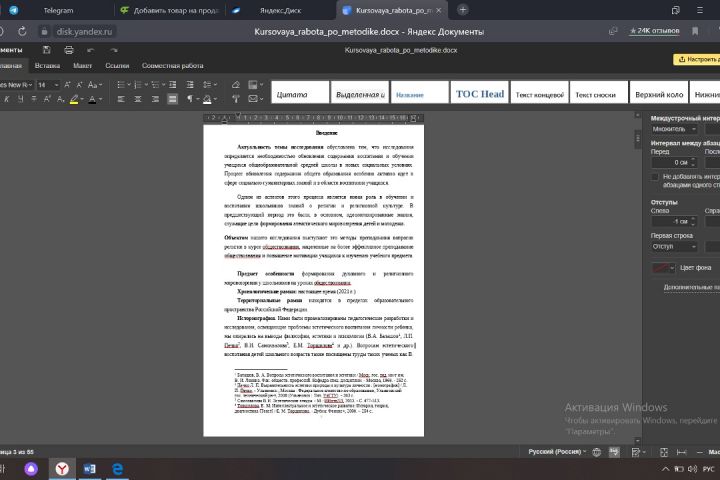The height and width of the screenshot is (480, 720).
Task: Increase the paragraph indent
Action: (190, 85)
